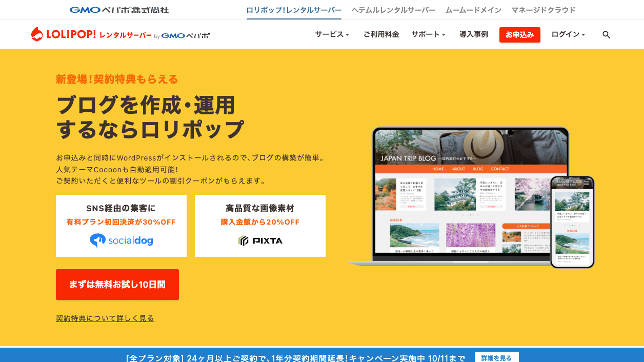644x362 pixels.
Task: Click the red お申込み button
Action: [519, 35]
